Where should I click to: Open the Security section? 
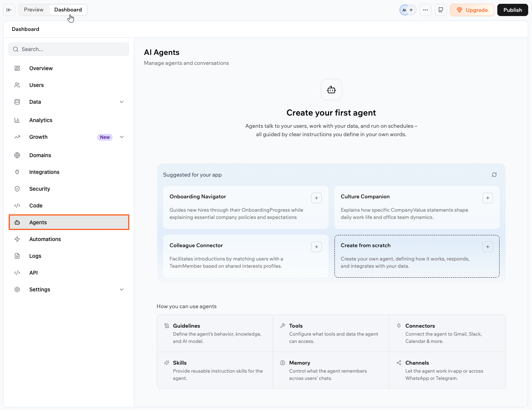69,189
